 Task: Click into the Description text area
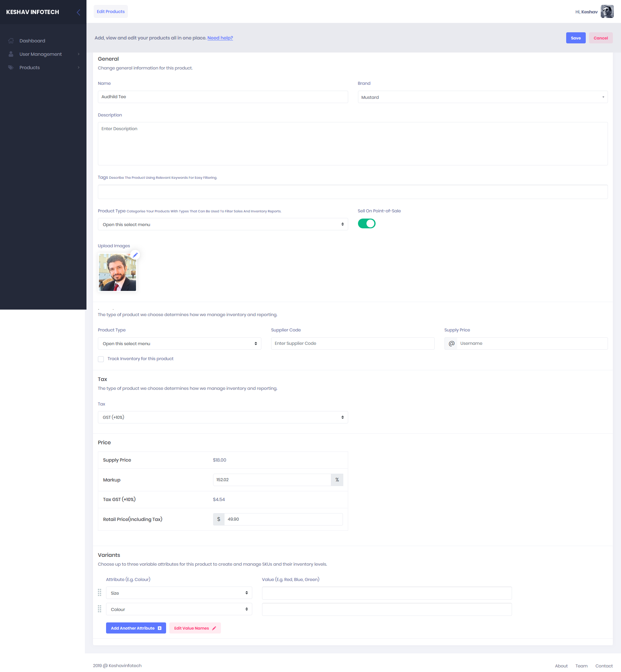[352, 144]
